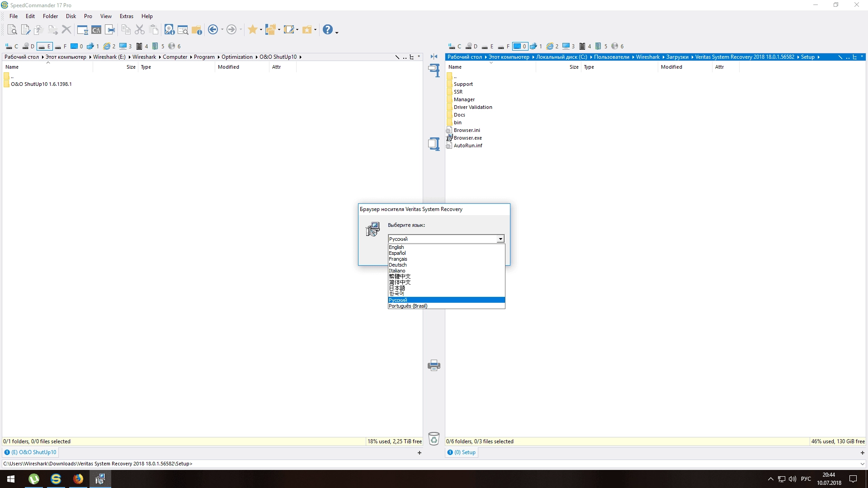Open the back button history dropdown arrow
The width and height of the screenshot is (868, 488).
(222, 30)
